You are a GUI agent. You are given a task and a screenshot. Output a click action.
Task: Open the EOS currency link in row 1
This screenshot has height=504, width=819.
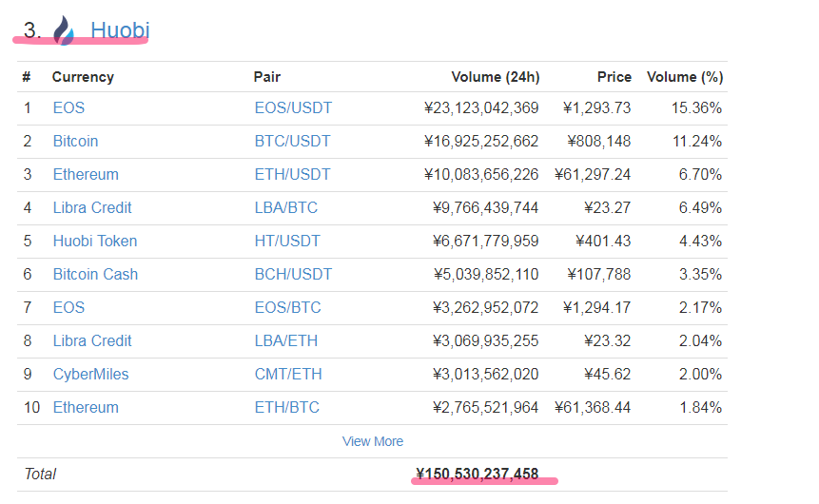point(68,108)
